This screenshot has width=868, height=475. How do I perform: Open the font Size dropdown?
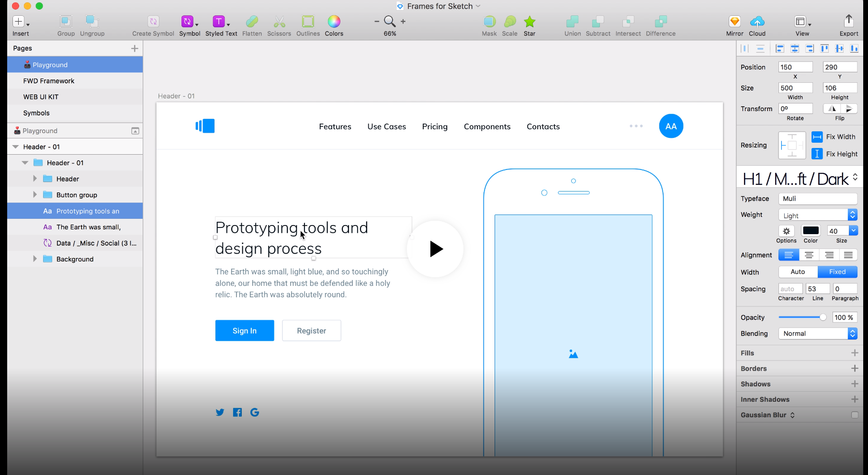[x=853, y=231]
